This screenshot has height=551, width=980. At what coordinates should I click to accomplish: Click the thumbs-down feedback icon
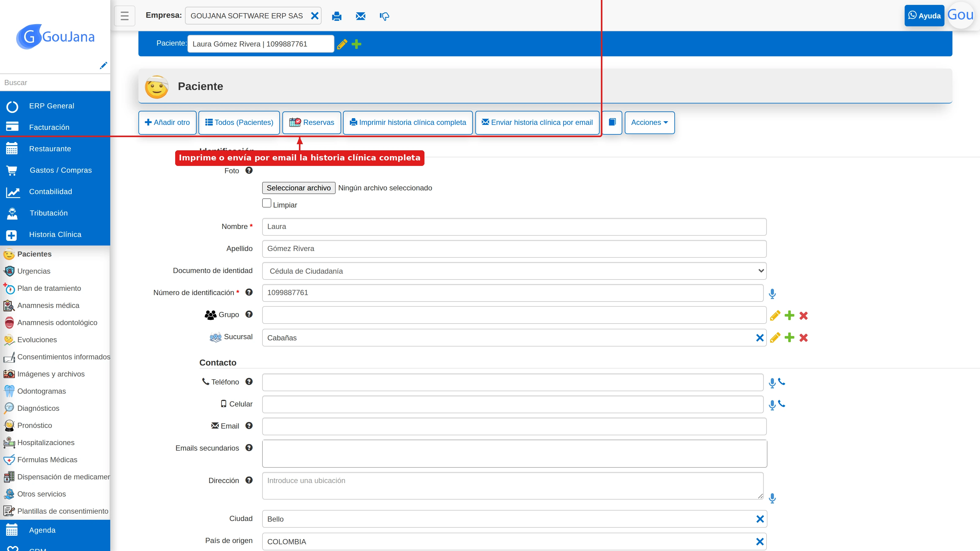tap(384, 16)
